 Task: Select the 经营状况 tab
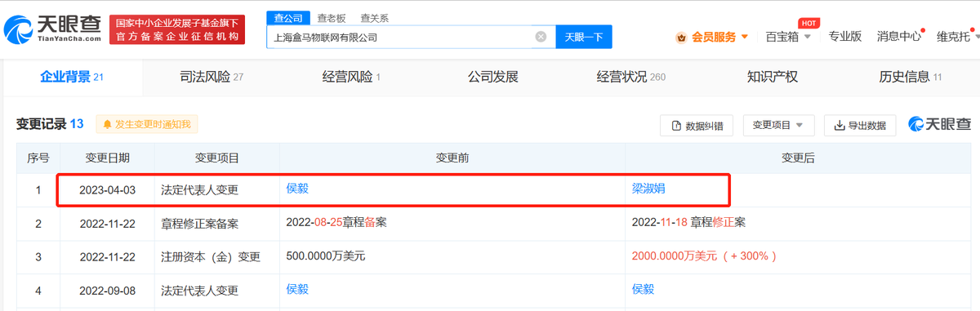coord(630,78)
